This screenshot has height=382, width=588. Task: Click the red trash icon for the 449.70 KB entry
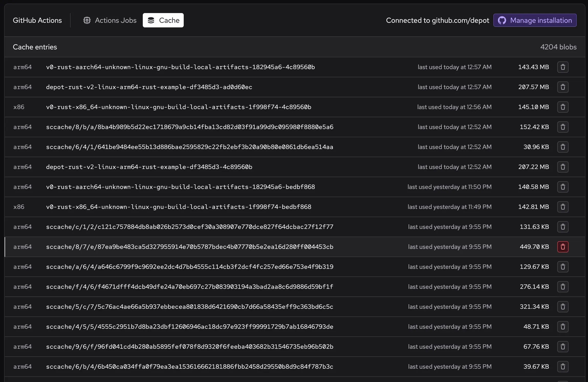click(x=563, y=247)
